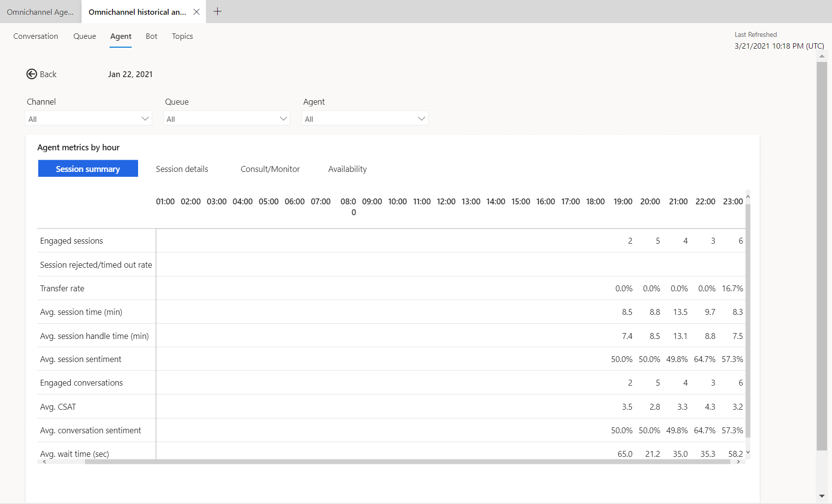Switch to the Omnichannel Agent tab
The image size is (832, 504).
tap(40, 12)
